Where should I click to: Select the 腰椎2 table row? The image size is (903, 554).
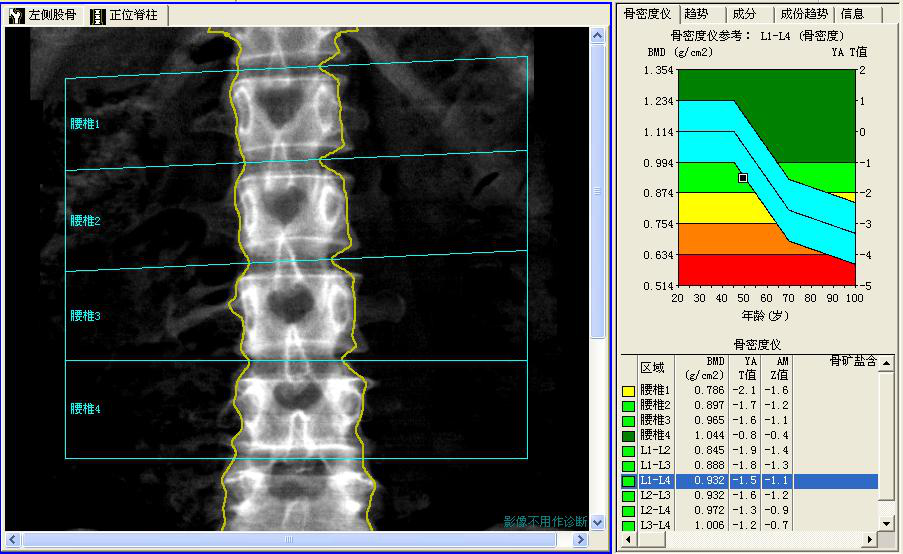point(749,405)
